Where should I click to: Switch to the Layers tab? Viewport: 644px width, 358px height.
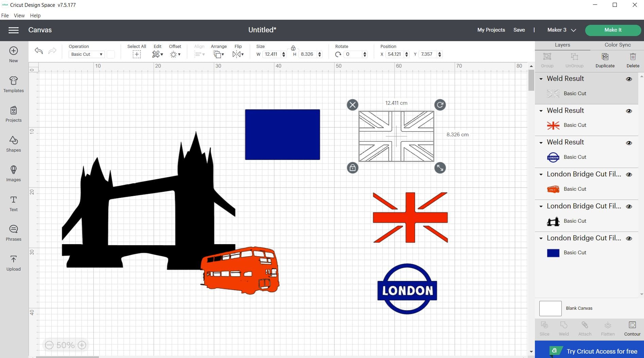pos(562,45)
